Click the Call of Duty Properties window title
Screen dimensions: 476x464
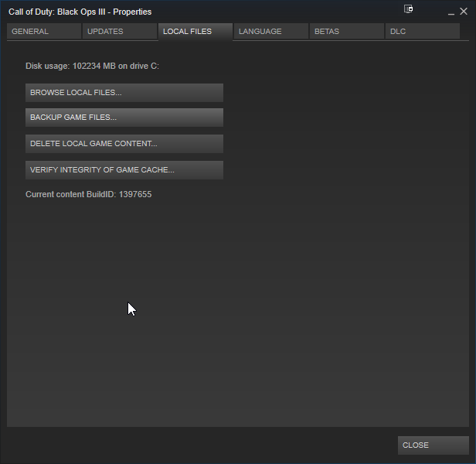(x=80, y=12)
